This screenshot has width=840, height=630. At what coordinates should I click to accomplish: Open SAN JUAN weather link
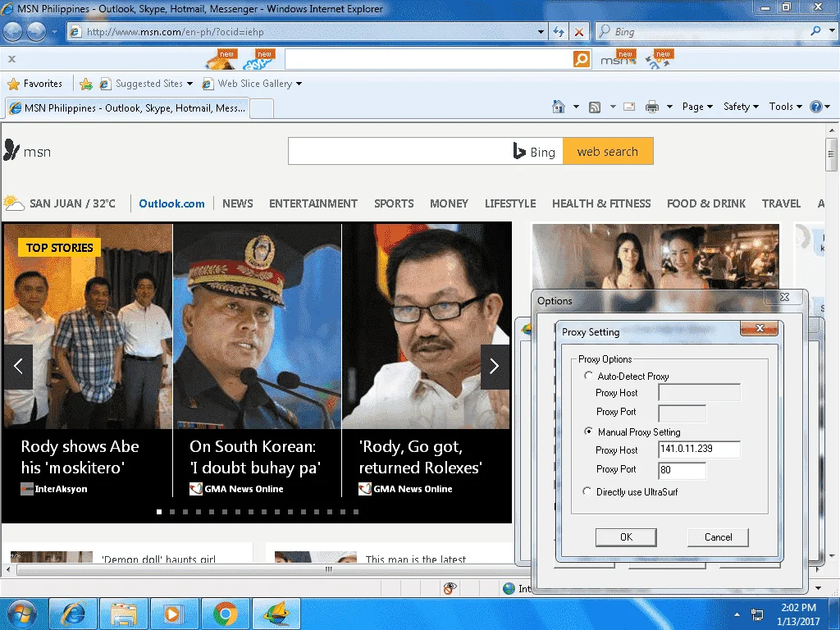[x=59, y=203]
